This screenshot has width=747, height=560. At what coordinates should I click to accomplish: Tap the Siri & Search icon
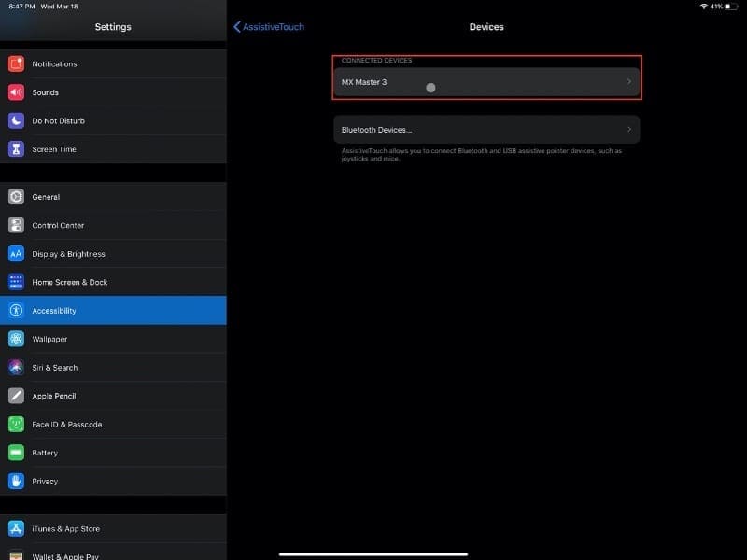click(x=16, y=368)
